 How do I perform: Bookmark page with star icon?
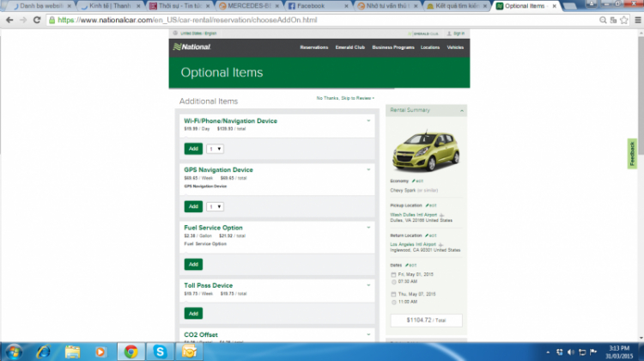tap(624, 20)
